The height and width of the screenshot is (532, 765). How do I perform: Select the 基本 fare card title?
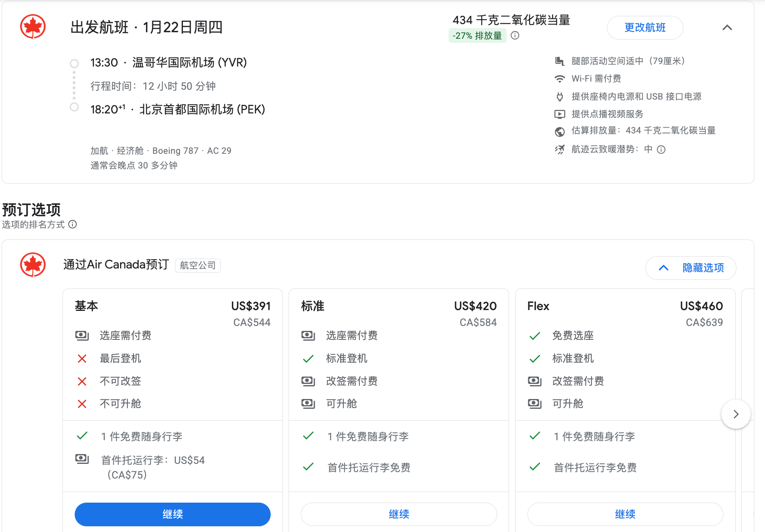tap(87, 306)
